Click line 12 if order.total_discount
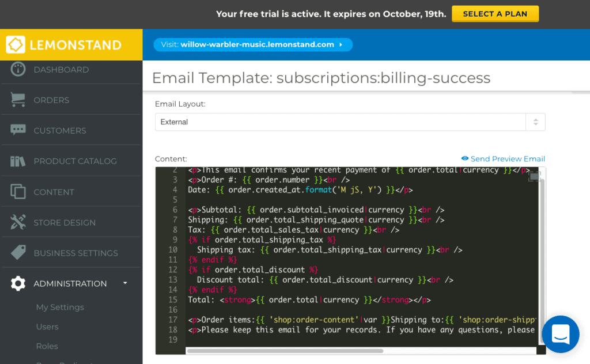This screenshot has width=590, height=364. point(253,270)
